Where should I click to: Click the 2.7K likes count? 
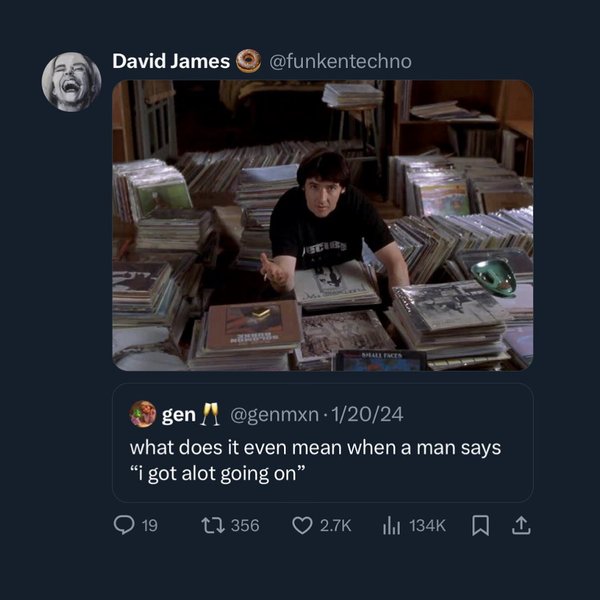(335, 525)
